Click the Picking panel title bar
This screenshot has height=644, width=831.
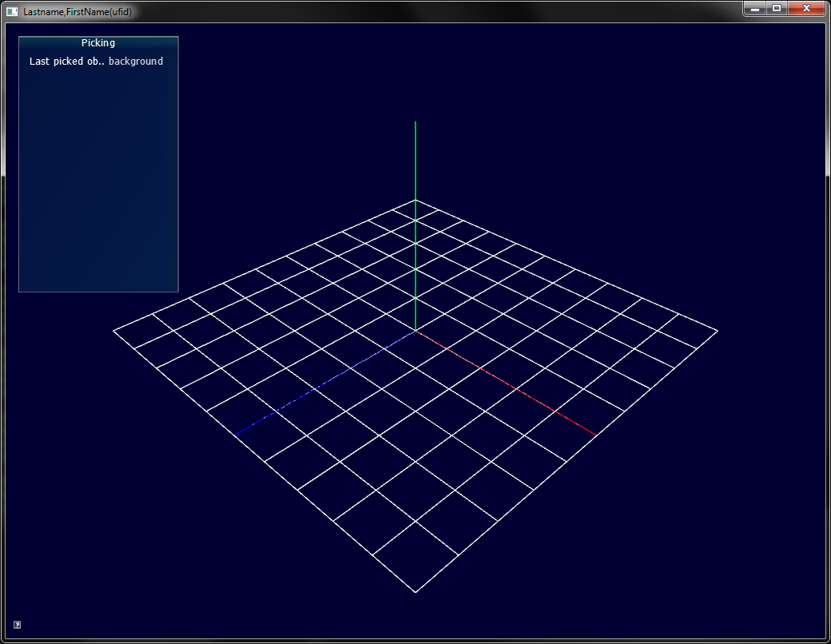[98, 43]
